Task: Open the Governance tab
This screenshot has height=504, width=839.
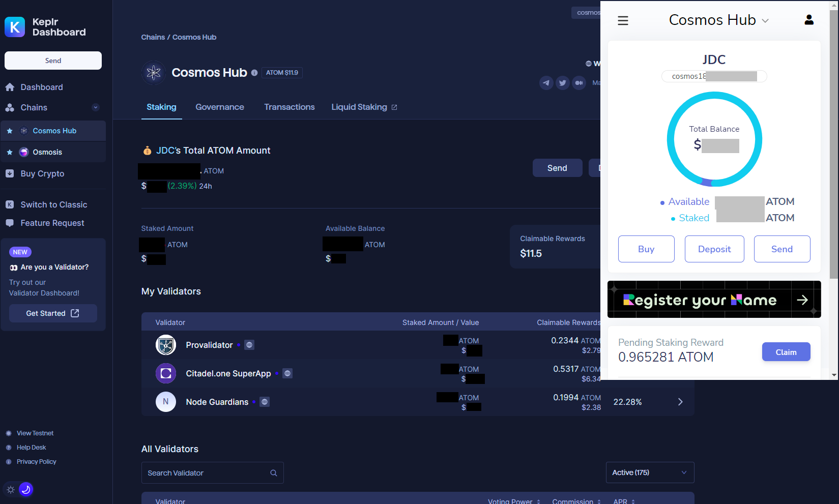Action: [x=220, y=107]
